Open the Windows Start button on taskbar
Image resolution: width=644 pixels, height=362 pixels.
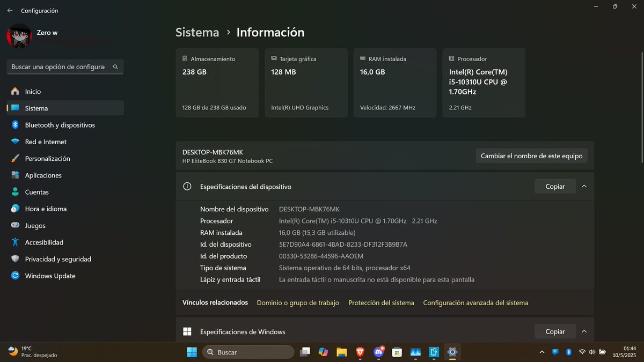click(192, 352)
